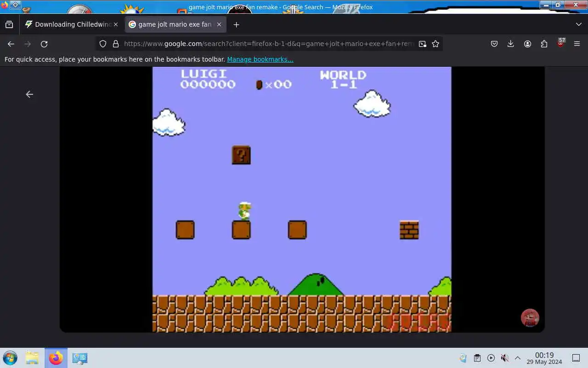Open the ad blocker extension with badge 57
This screenshot has width=588, height=368.
click(560, 44)
